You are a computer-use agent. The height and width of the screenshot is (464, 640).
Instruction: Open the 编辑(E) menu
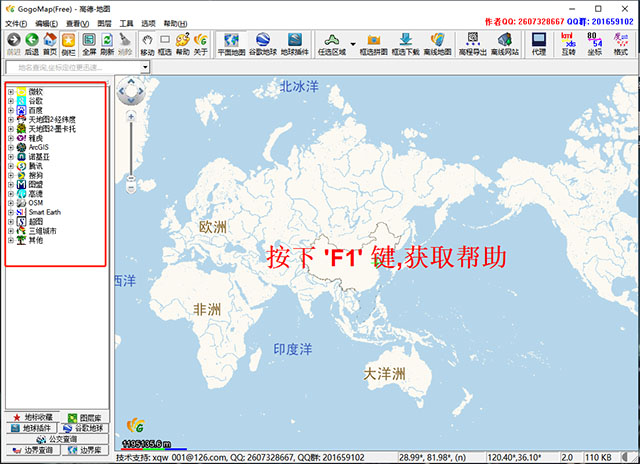[x=46, y=24]
